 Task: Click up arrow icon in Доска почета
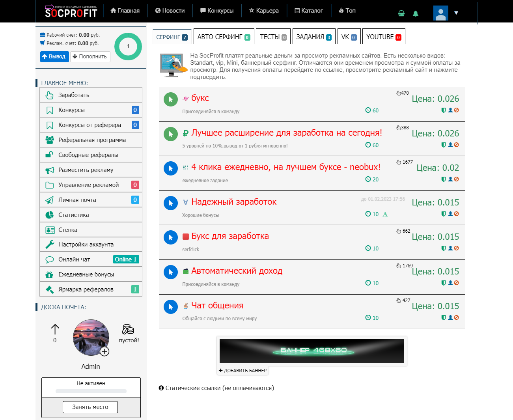coord(55,329)
